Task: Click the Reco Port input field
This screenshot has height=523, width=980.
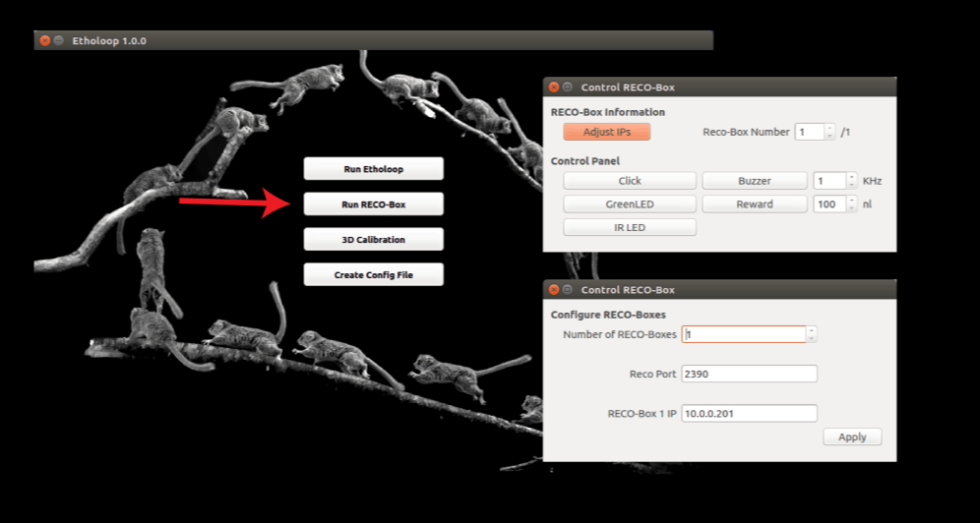Action: (x=749, y=374)
